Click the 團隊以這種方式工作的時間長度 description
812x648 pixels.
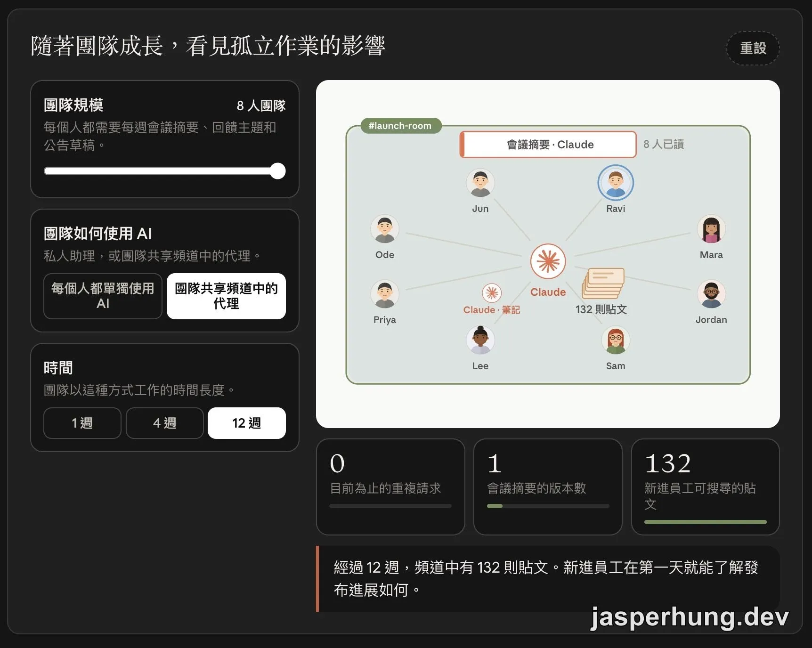(139, 390)
